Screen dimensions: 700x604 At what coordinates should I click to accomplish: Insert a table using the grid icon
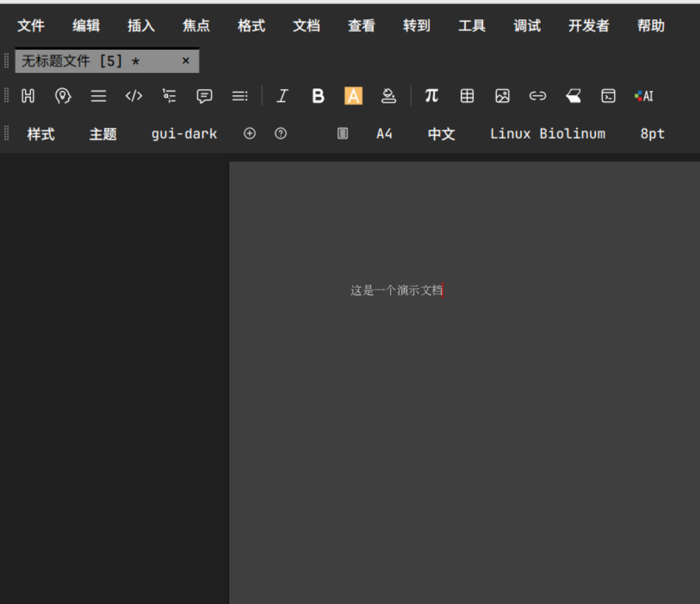pos(467,96)
